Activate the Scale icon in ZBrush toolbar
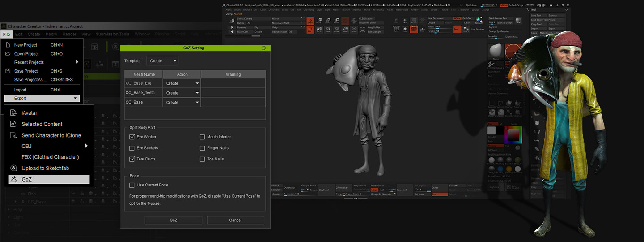The image size is (644, 242). point(327,21)
